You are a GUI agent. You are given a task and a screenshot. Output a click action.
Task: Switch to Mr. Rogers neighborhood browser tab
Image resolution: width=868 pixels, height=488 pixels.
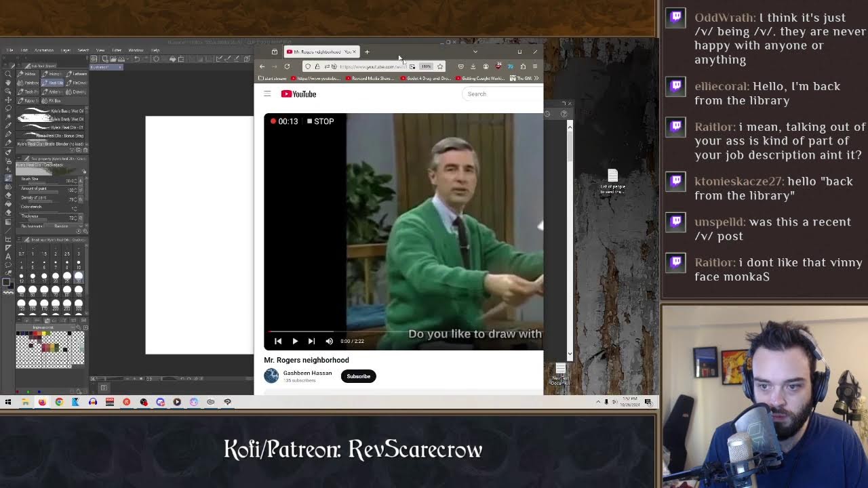click(x=322, y=52)
